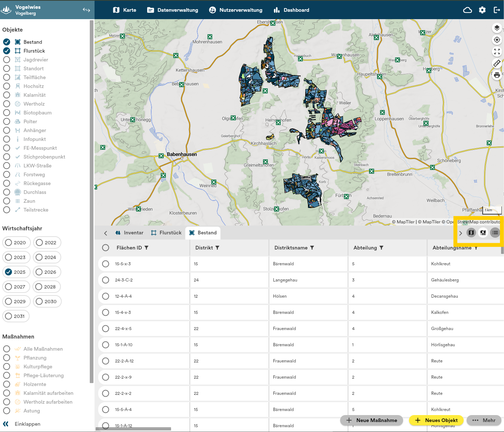Click the Neues Objekt button
Screen dimensions: 504x432
436,420
